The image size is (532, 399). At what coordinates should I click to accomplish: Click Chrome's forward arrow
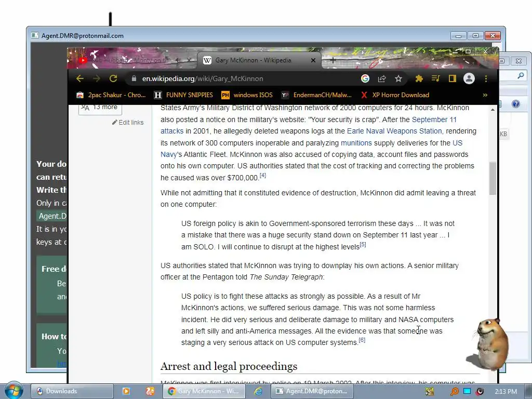pos(97,79)
